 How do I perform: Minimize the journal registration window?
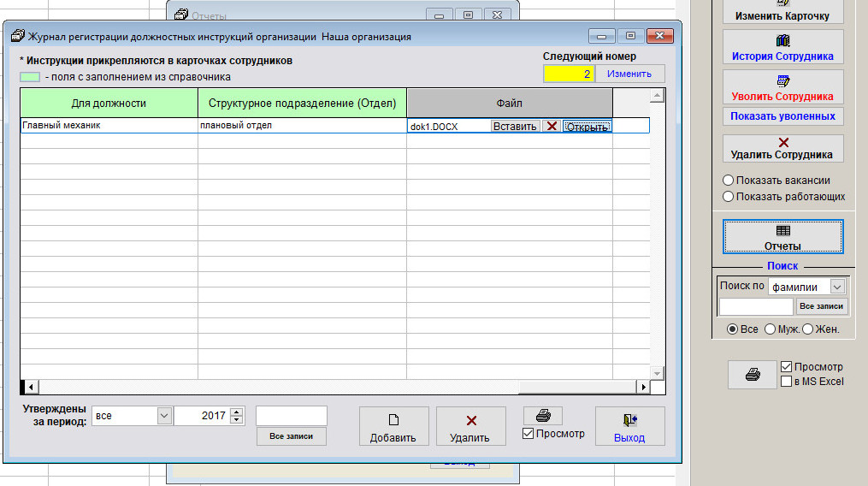pos(602,36)
